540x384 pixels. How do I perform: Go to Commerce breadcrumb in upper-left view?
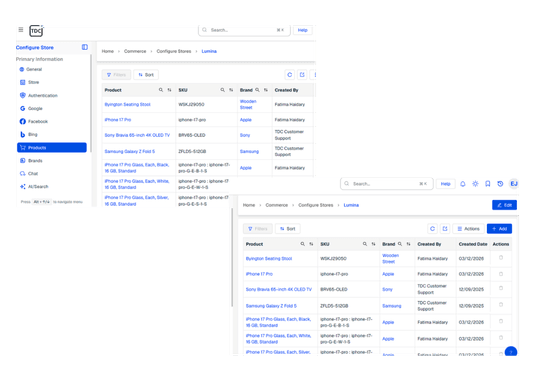135,51
